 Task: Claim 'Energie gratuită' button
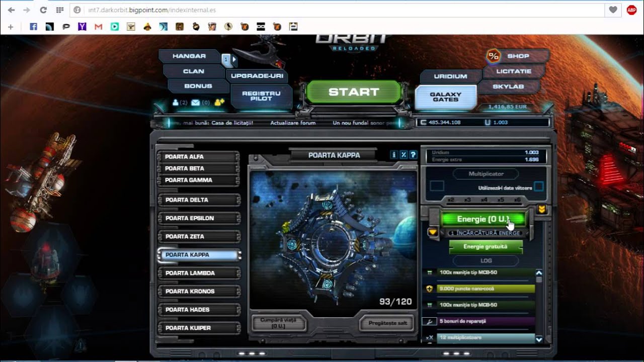click(x=486, y=247)
